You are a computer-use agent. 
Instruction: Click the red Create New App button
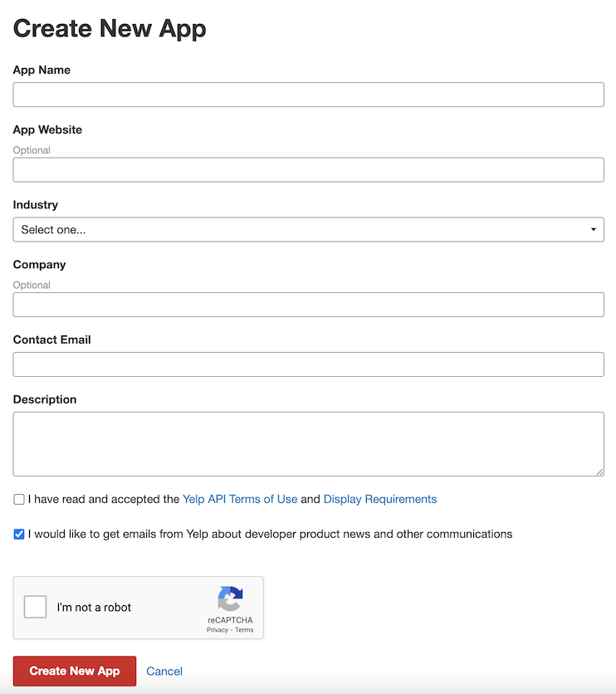point(74,671)
